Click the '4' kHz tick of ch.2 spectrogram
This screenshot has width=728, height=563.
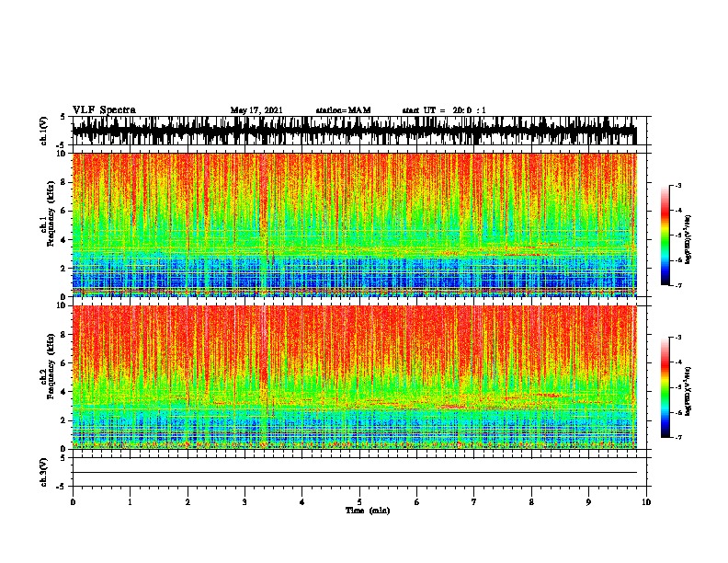point(65,392)
